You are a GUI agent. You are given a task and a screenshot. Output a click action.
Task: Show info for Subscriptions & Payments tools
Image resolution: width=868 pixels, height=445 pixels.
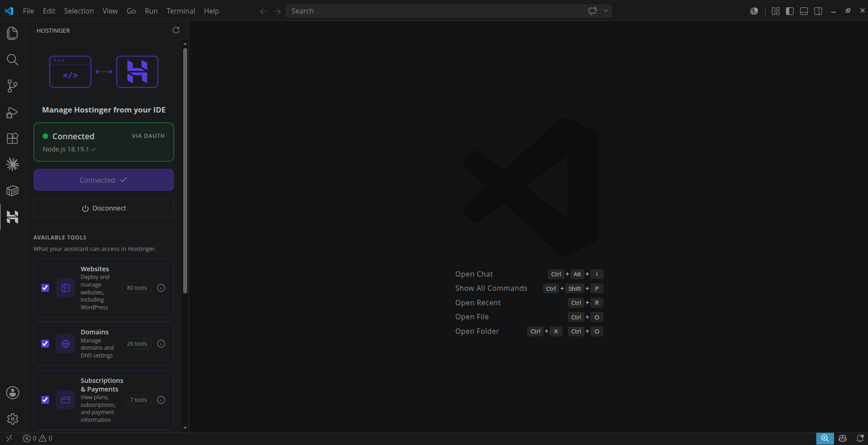pos(161,400)
